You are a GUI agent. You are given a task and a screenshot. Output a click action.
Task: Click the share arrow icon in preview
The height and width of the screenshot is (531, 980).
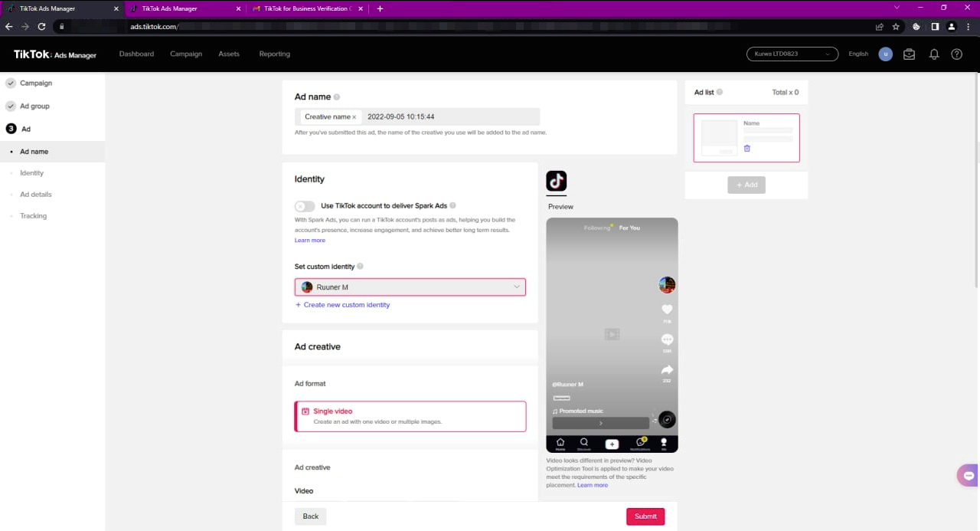click(x=667, y=369)
